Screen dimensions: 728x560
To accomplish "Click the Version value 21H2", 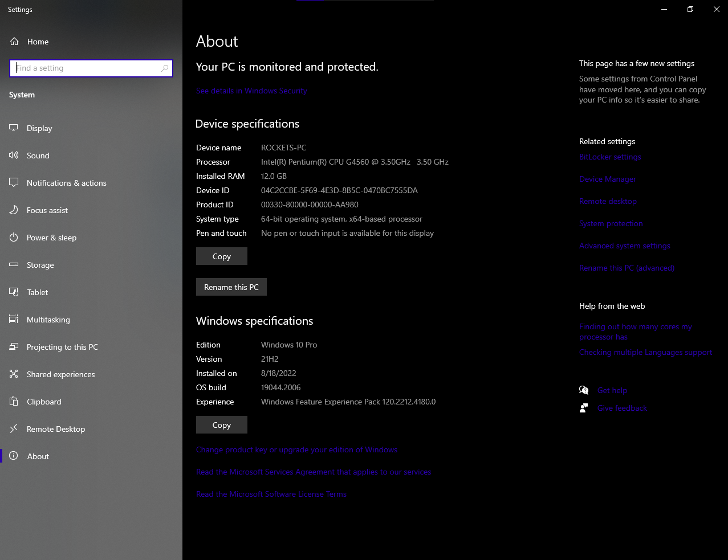I will tap(270, 359).
